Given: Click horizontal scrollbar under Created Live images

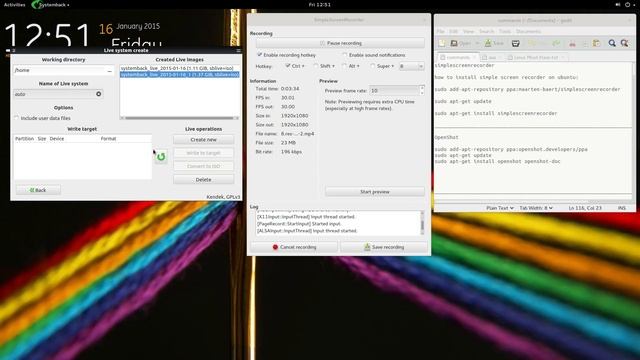Looking at the screenshot, I should click(180, 118).
